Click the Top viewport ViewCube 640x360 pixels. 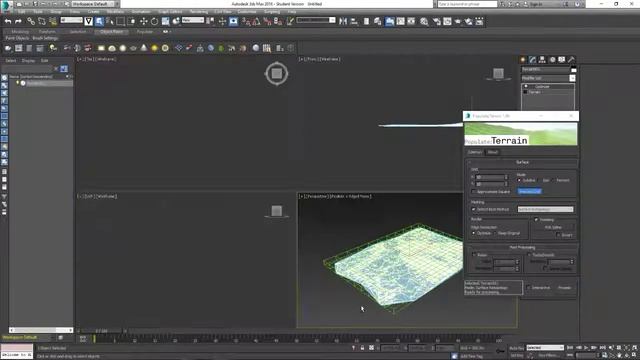(277, 73)
